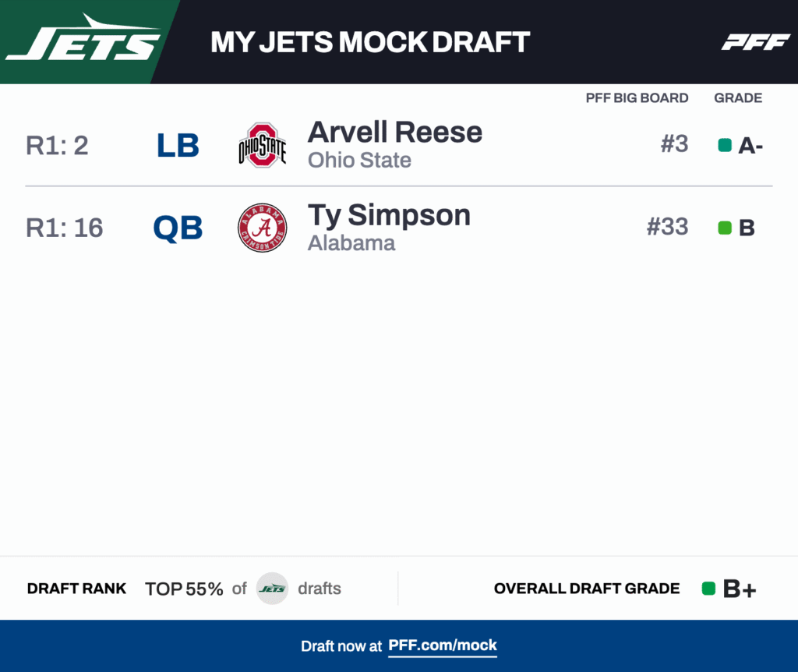Click the Alabama Crimson Tide logo
The image size is (798, 672).
pyautogui.click(x=263, y=228)
